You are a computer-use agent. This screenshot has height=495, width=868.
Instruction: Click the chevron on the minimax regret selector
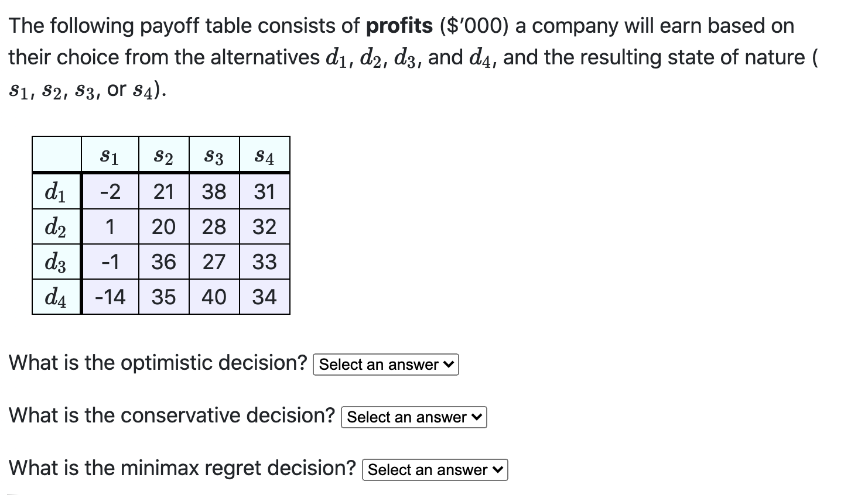[497, 469]
